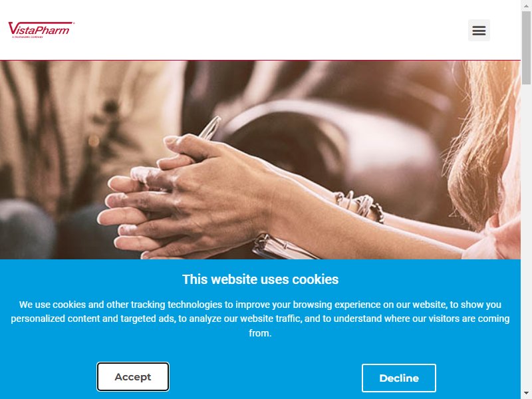Accept the website cookies
Screen dimensions: 532x399
click(132, 376)
